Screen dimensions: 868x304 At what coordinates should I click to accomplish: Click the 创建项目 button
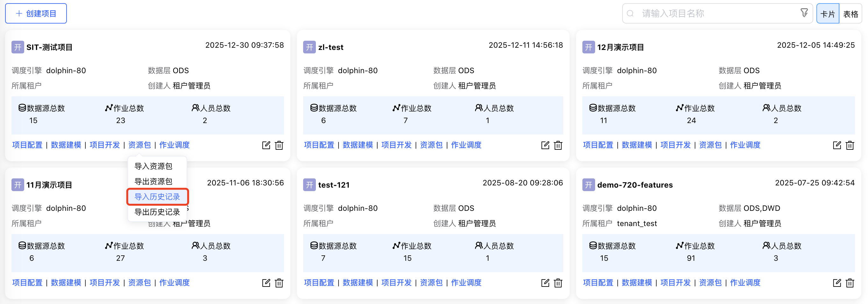point(36,13)
